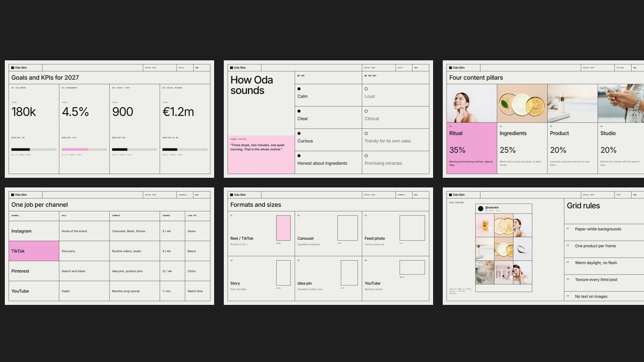Click the One job per channel title
Viewport: 644px width, 362px height.
tap(39, 205)
